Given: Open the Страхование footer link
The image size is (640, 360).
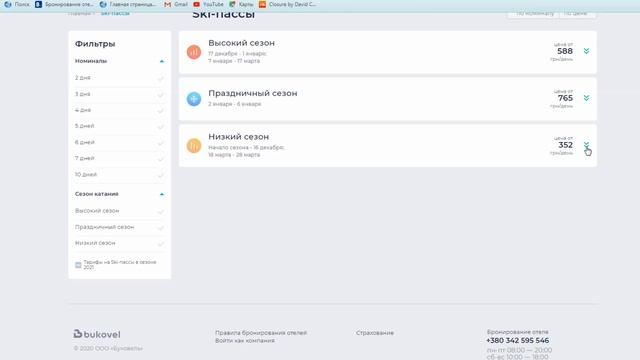Looking at the screenshot, I should tap(375, 333).
